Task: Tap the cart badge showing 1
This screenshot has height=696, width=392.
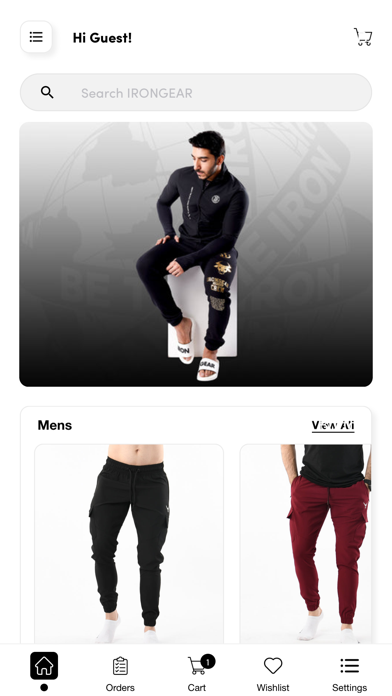Action: 208,661
